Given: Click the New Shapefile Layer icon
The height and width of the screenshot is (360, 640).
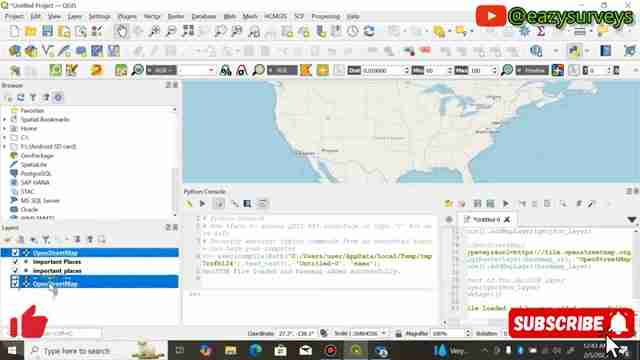Looking at the screenshot, I should pos(48,51).
